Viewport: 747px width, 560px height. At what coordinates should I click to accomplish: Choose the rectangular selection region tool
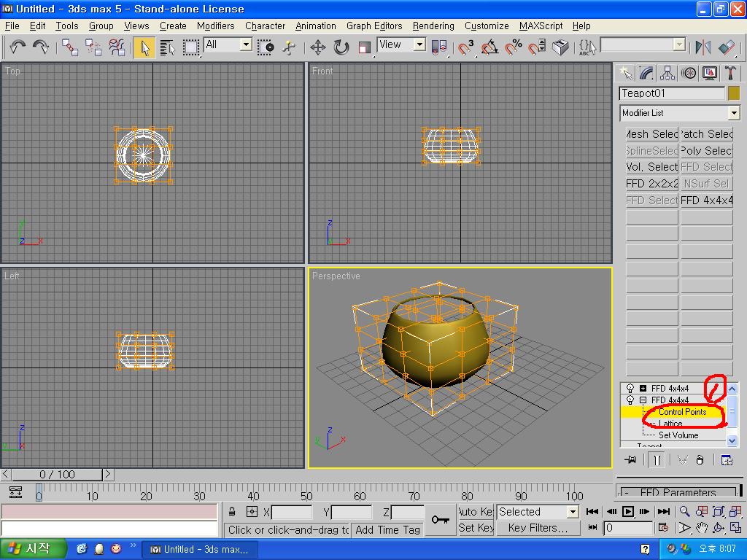coord(191,47)
